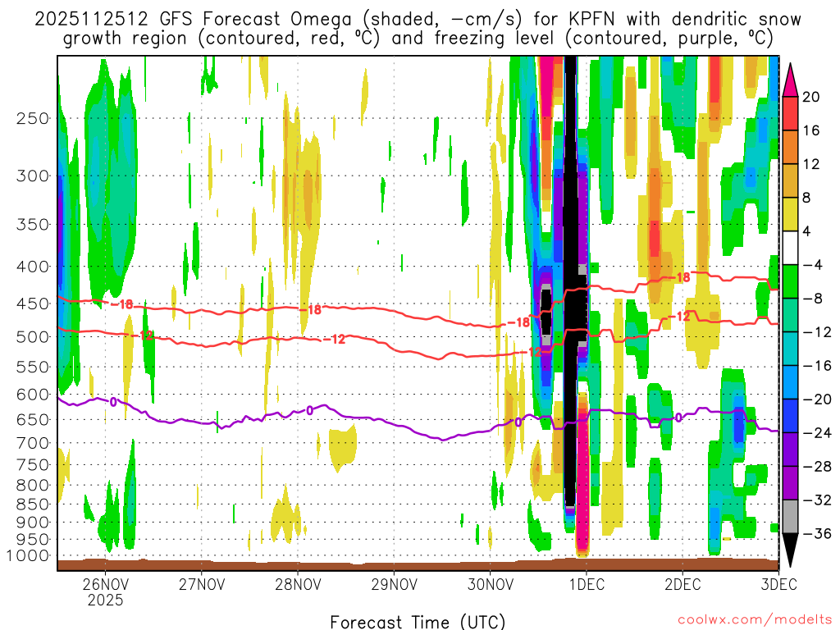Image resolution: width=840 pixels, height=630 pixels.
Task: Click the red 16-20 colorbar segment
Action: click(x=790, y=113)
